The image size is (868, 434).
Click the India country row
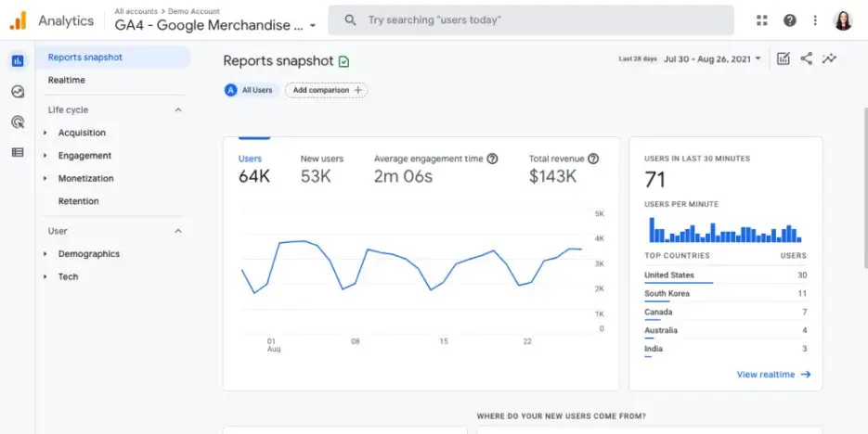725,350
